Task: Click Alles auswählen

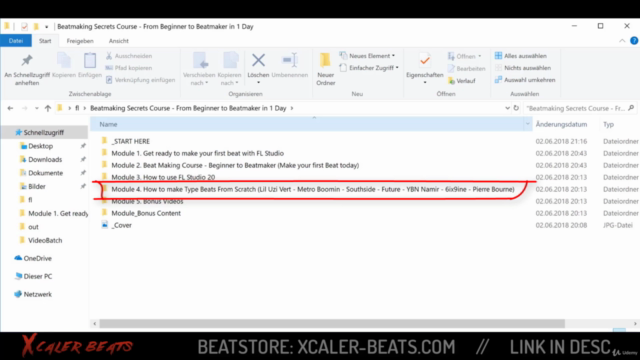Action: tap(521, 56)
